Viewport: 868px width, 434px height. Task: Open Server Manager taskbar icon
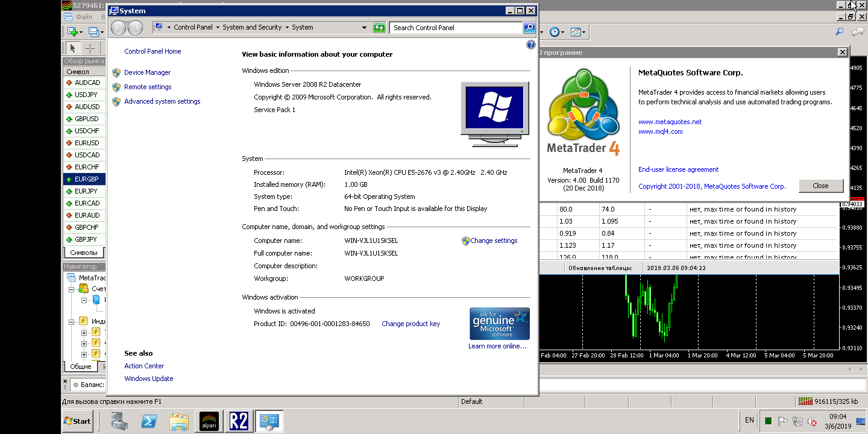pos(119,421)
